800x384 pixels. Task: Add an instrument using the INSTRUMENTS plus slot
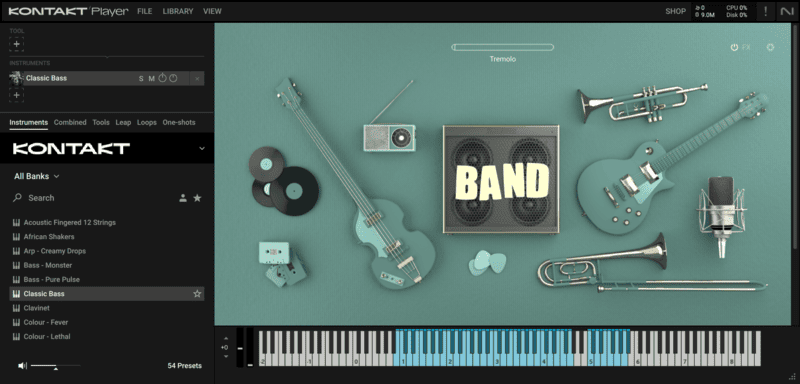coord(16,95)
